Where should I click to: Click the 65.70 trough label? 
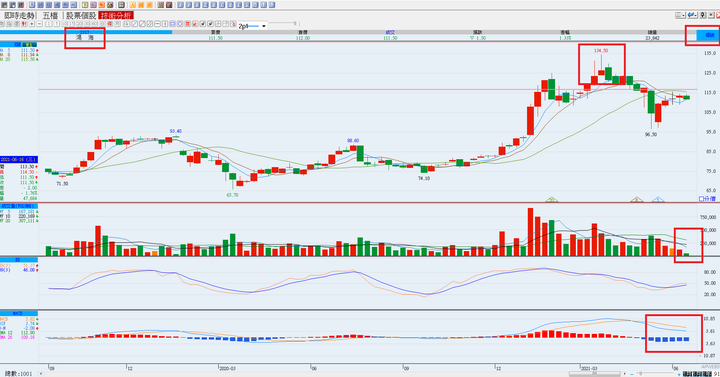pyautogui.click(x=232, y=195)
